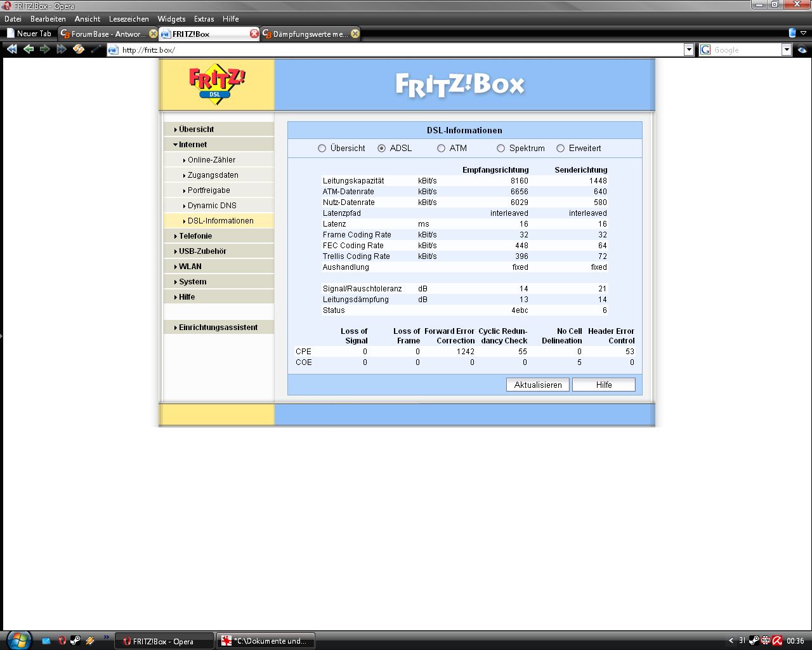Viewport: 812px width, 650px height.
Task: Expand the quick launch overflow chevron
Action: pos(106,637)
